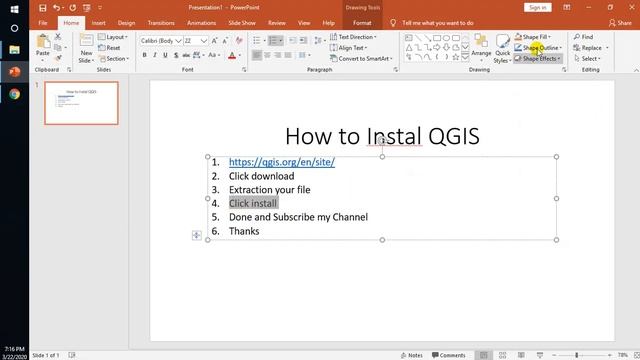Screen dimensions: 640x360
Task: Click the zoom slider handle
Action: click(576, 356)
